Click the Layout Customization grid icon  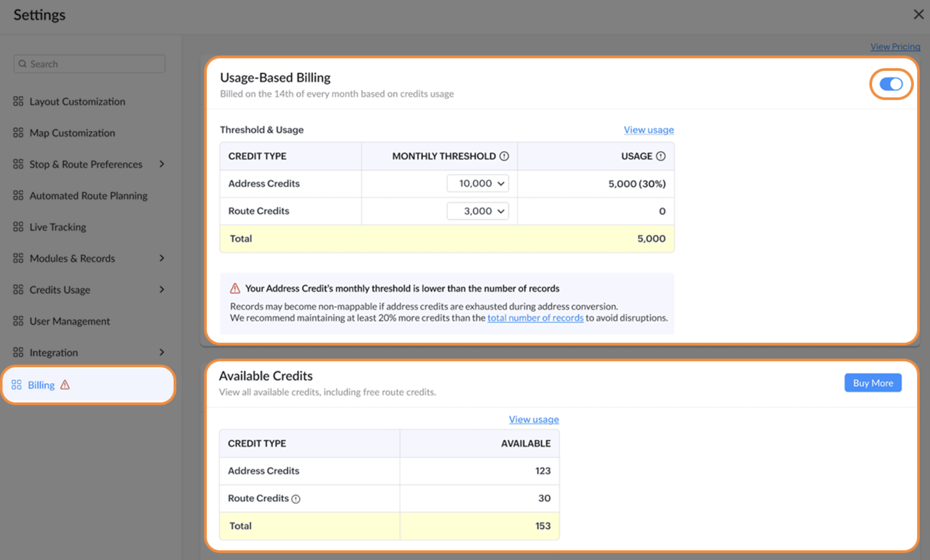[18, 101]
